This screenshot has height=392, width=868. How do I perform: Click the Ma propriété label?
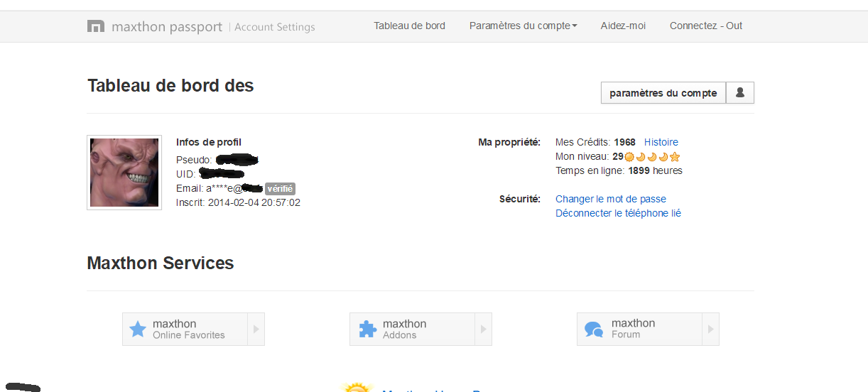pyautogui.click(x=509, y=142)
